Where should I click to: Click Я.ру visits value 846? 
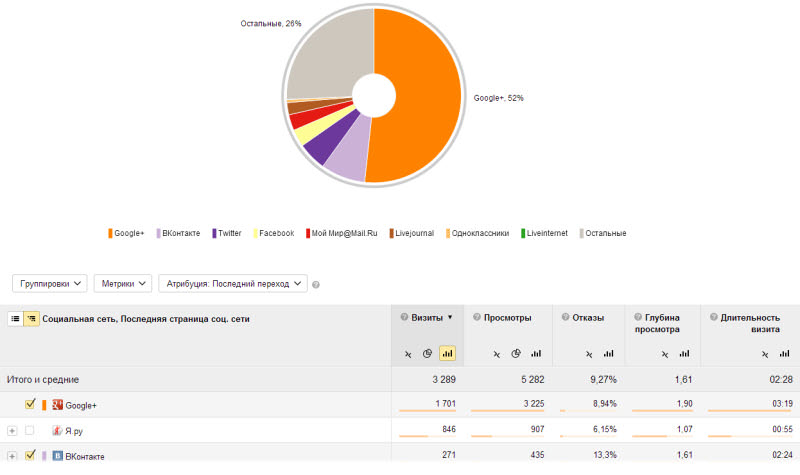[x=449, y=429]
